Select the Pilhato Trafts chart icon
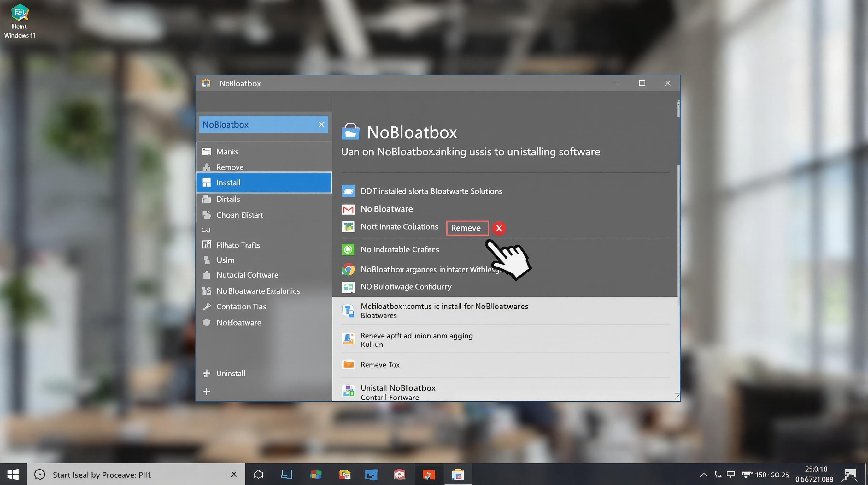868x485 pixels. (207, 245)
